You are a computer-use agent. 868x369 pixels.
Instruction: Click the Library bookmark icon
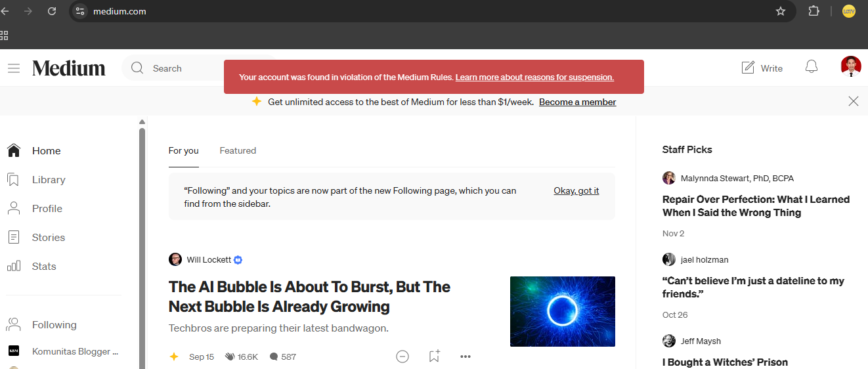click(13, 179)
